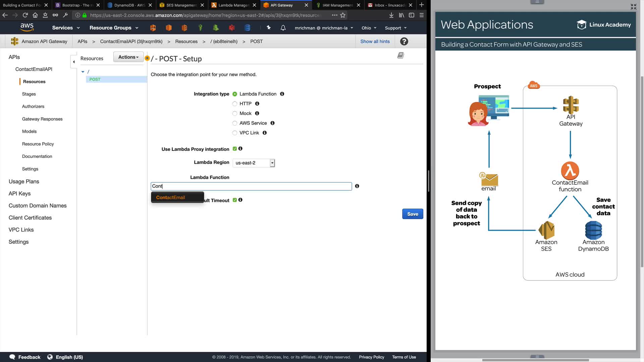
Task: Click the Show all hints link
Action: coord(375,42)
